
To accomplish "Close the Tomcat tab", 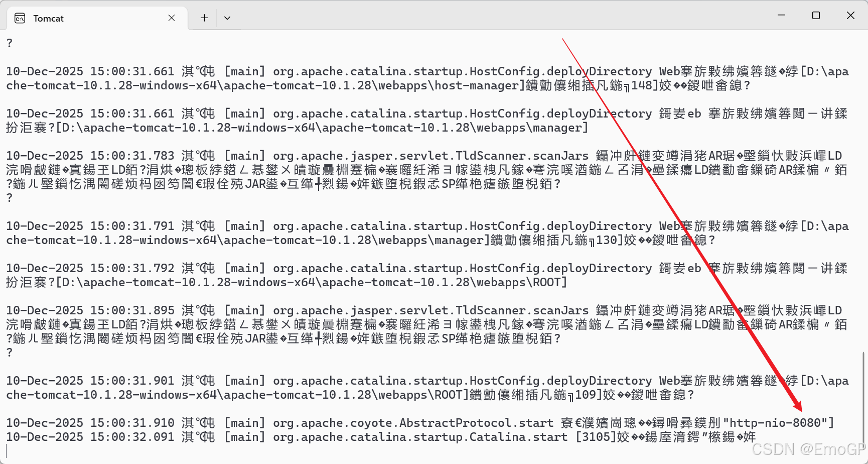I will click(x=172, y=18).
